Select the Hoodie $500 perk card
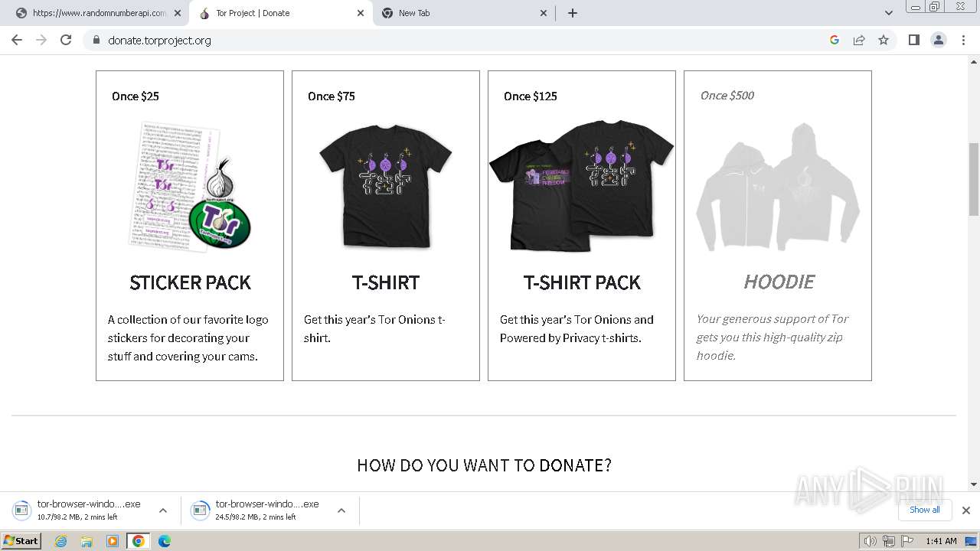 point(778,226)
